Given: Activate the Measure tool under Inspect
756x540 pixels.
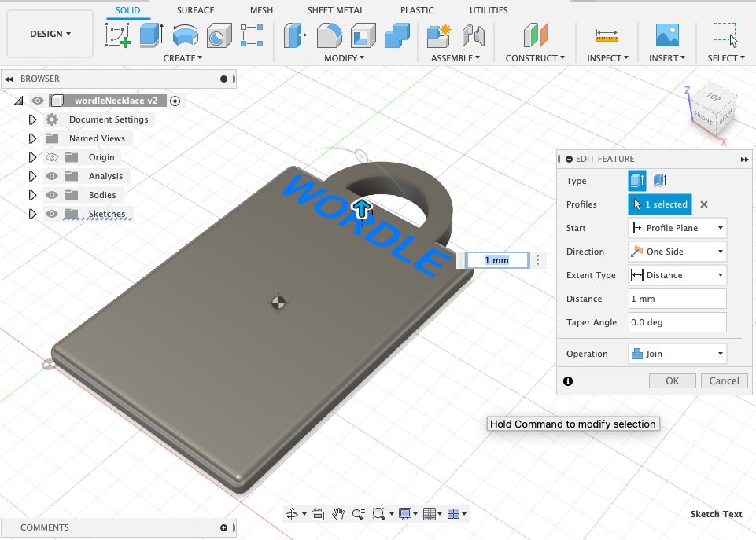Looking at the screenshot, I should [607, 35].
